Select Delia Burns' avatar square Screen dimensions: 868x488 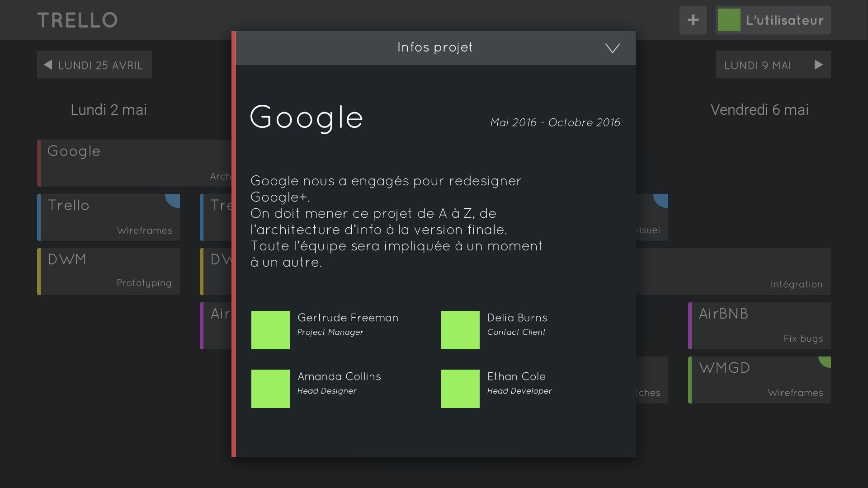(460, 330)
